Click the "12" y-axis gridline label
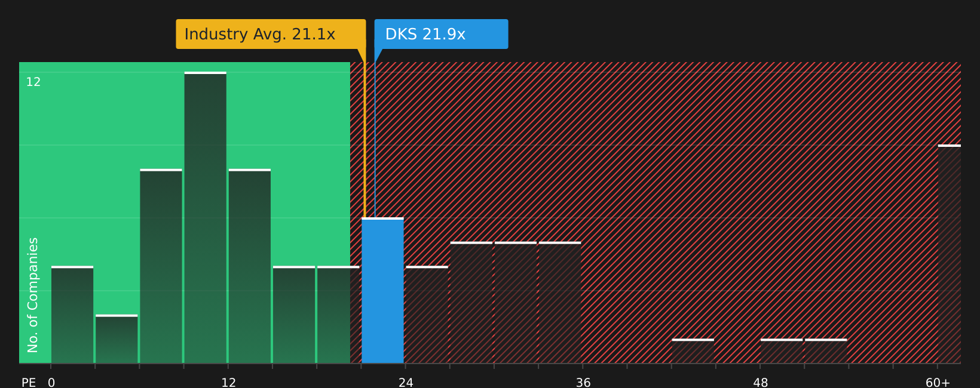The image size is (980, 388). click(x=33, y=82)
